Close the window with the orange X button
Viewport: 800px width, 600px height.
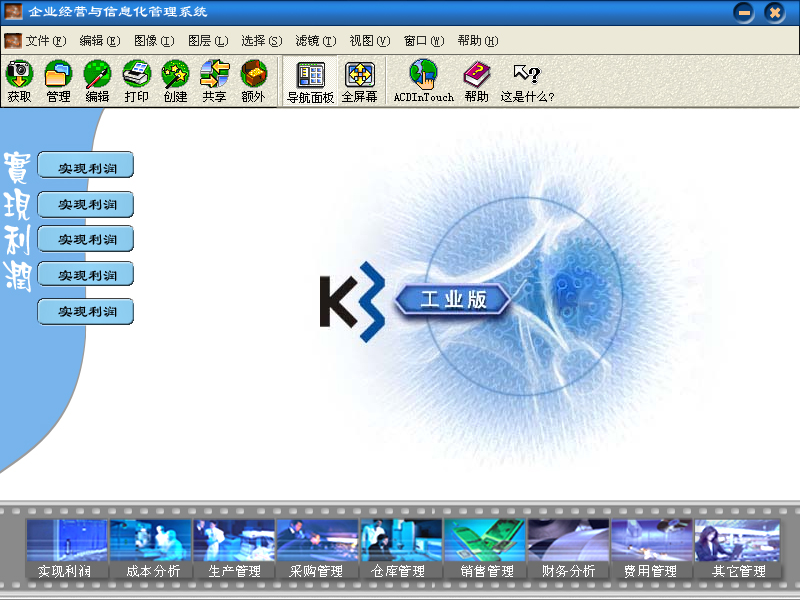pyautogui.click(x=774, y=12)
